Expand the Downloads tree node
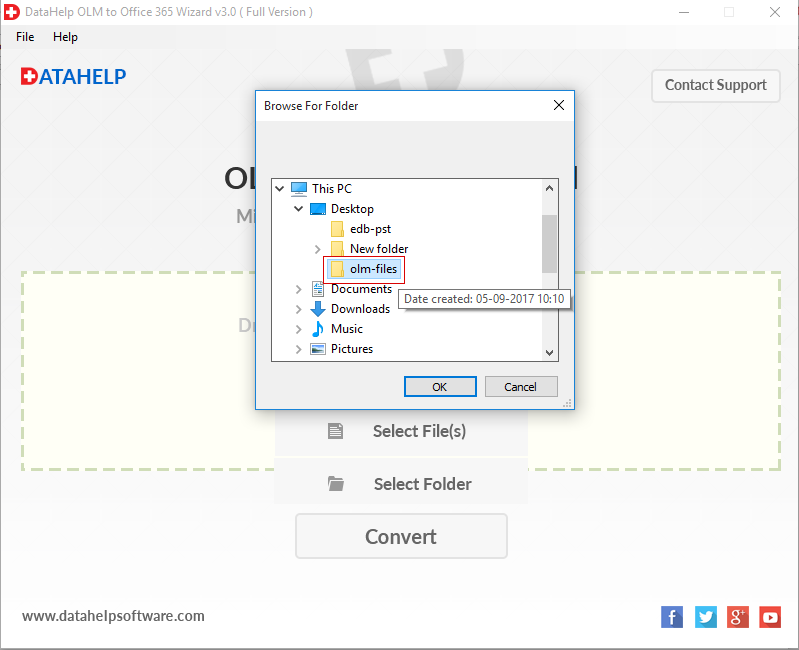 (x=299, y=309)
